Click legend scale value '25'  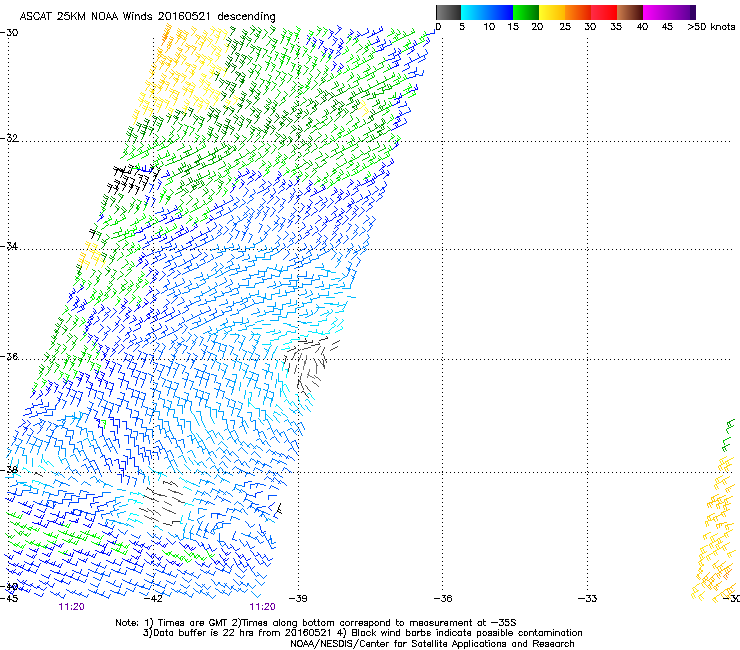click(565, 27)
